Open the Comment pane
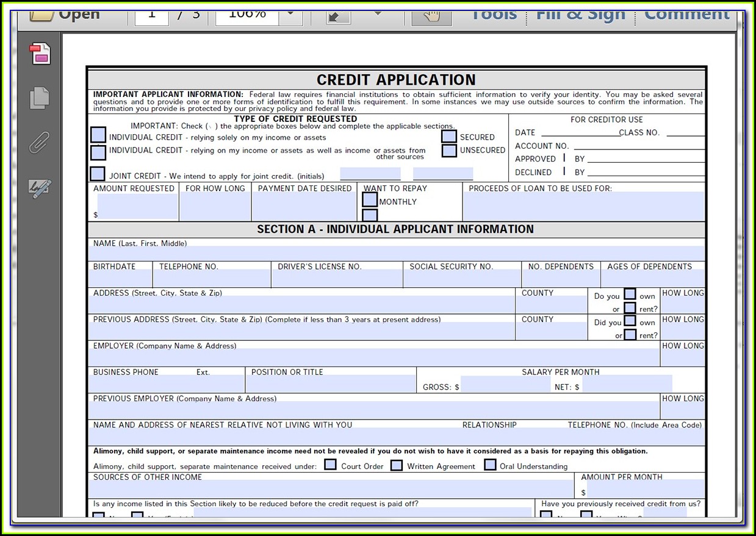Screen dimensions: 756x536 [686, 15]
